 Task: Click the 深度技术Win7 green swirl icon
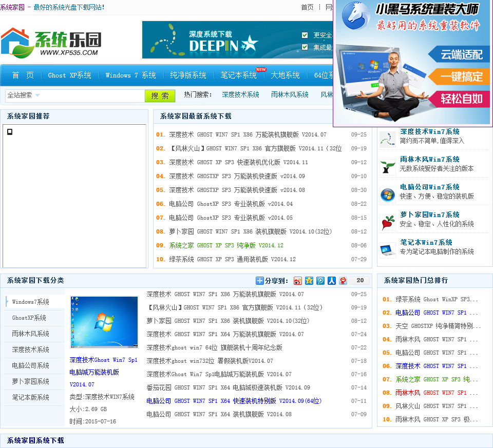[x=387, y=139]
